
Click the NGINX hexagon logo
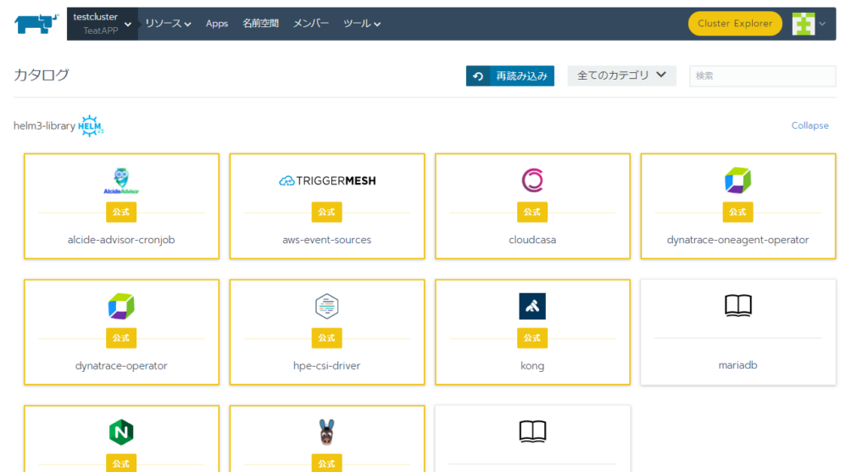121,432
